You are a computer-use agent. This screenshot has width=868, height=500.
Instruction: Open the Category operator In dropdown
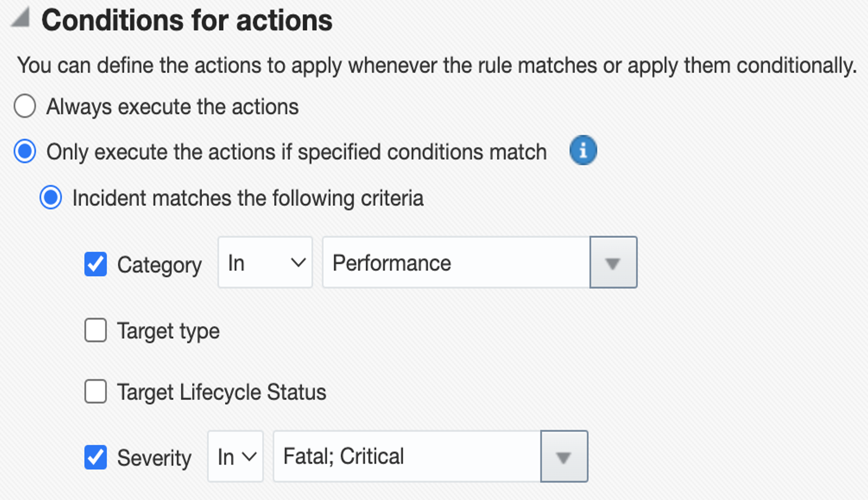click(x=265, y=263)
